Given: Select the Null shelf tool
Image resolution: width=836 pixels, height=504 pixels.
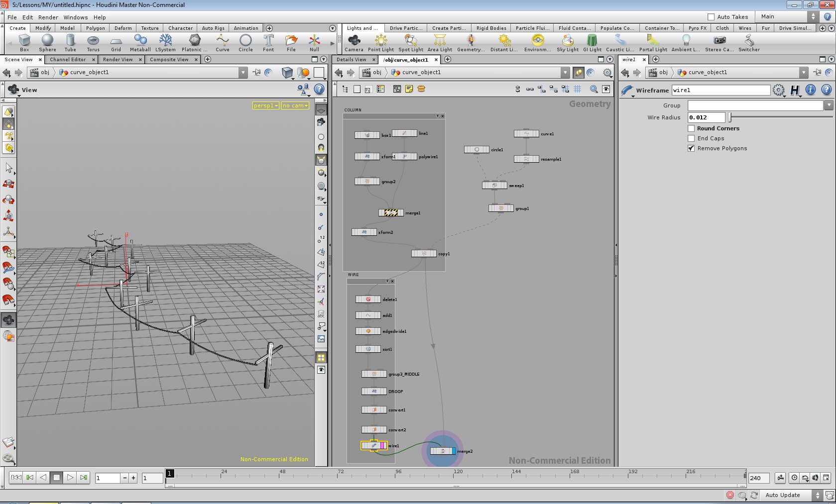Looking at the screenshot, I should 314,42.
